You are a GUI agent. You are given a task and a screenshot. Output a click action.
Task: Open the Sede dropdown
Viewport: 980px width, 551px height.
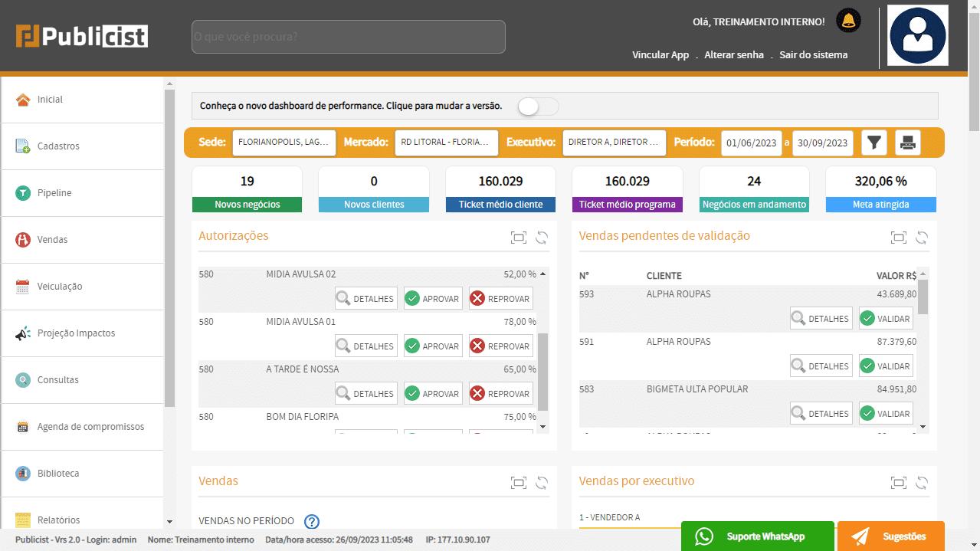(x=284, y=143)
